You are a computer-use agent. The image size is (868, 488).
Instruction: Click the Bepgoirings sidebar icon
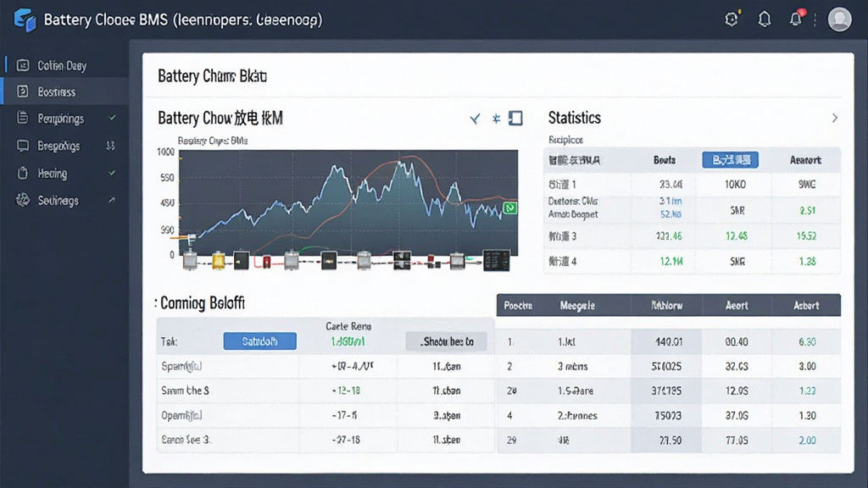(x=23, y=118)
